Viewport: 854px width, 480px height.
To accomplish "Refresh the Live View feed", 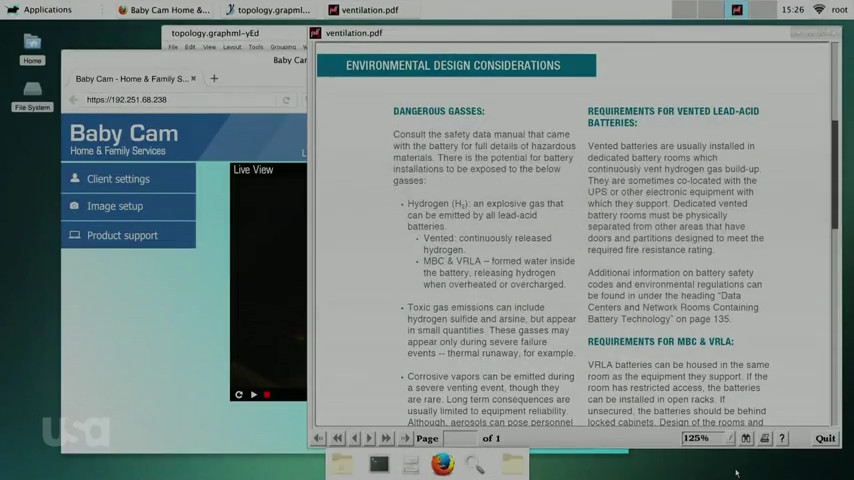I will point(239,394).
